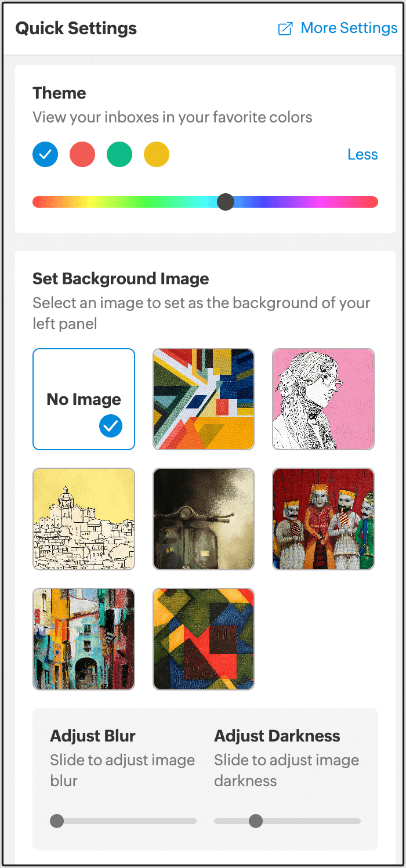Select the No Image background option
Image resolution: width=406 pixels, height=868 pixels.
(x=84, y=399)
